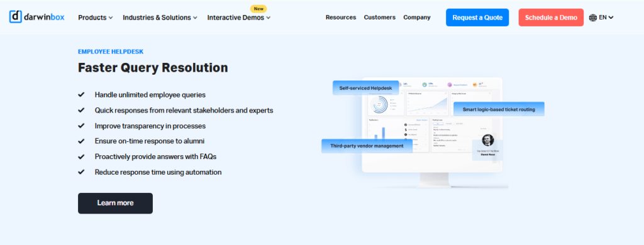Click Third-party vendor management label
The image size is (644, 245).
point(367,146)
